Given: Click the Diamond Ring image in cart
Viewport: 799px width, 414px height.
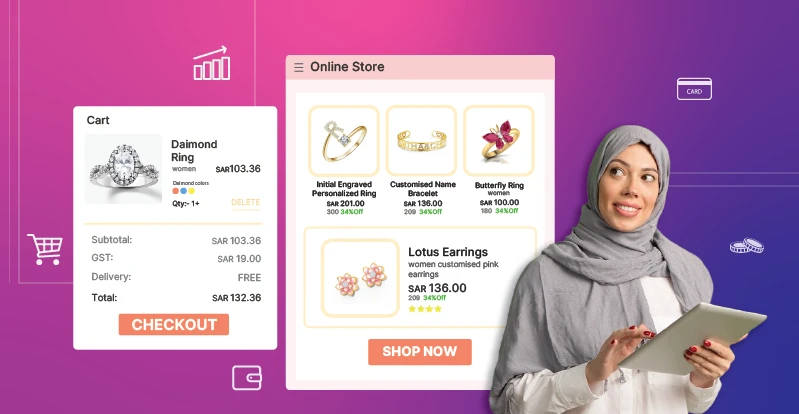Looking at the screenshot, I should pyautogui.click(x=123, y=169).
